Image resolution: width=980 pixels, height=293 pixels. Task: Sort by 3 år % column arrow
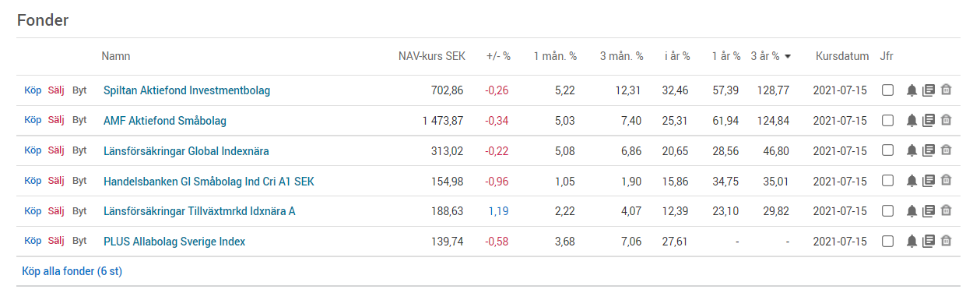click(x=788, y=57)
